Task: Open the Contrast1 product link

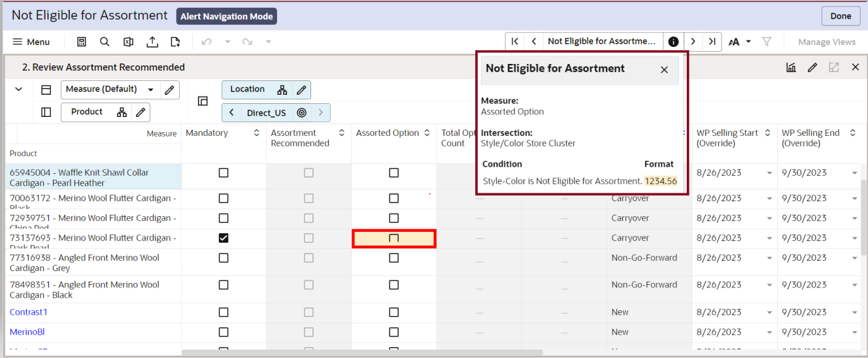Action: pyautogui.click(x=29, y=312)
